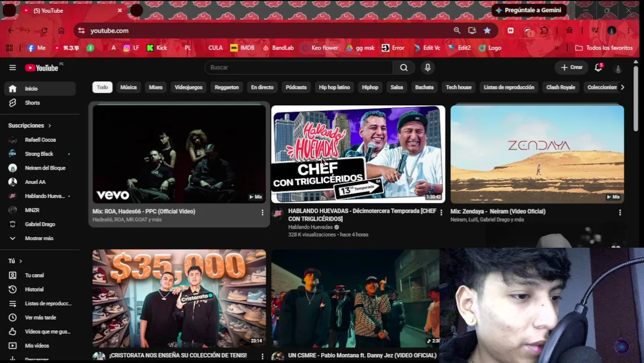This screenshot has width=644, height=363.
Task: Select the Clash Royale filter chip
Action: 560,87
